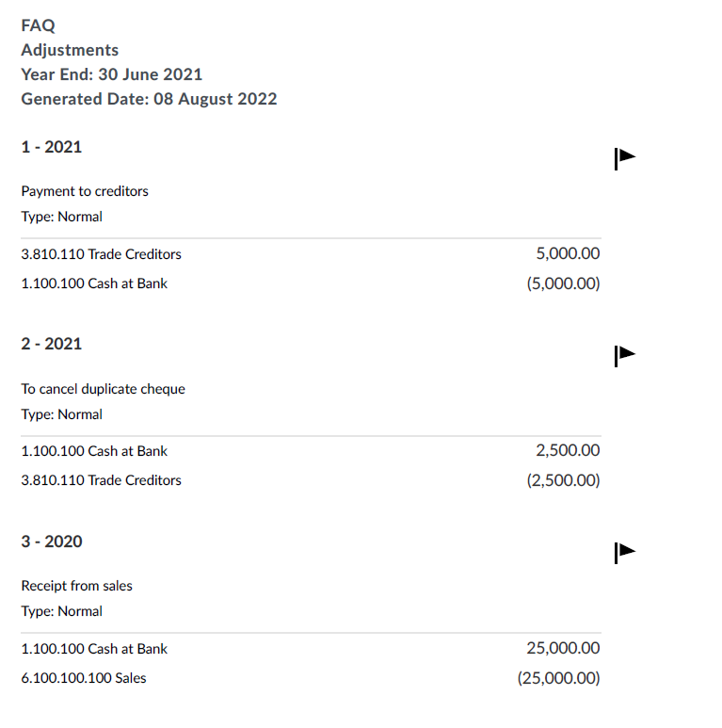Click the 'Payment to creditors' description
The image size is (722, 728).
(x=85, y=191)
